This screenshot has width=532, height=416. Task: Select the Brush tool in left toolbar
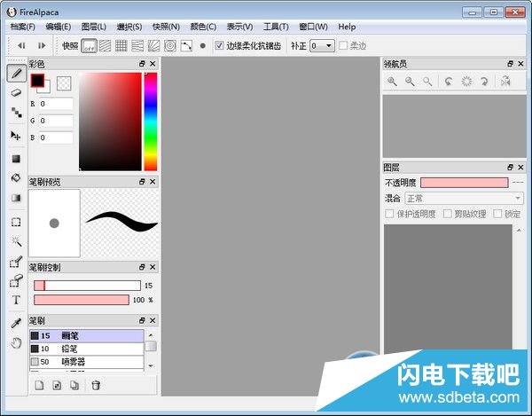[x=16, y=74]
